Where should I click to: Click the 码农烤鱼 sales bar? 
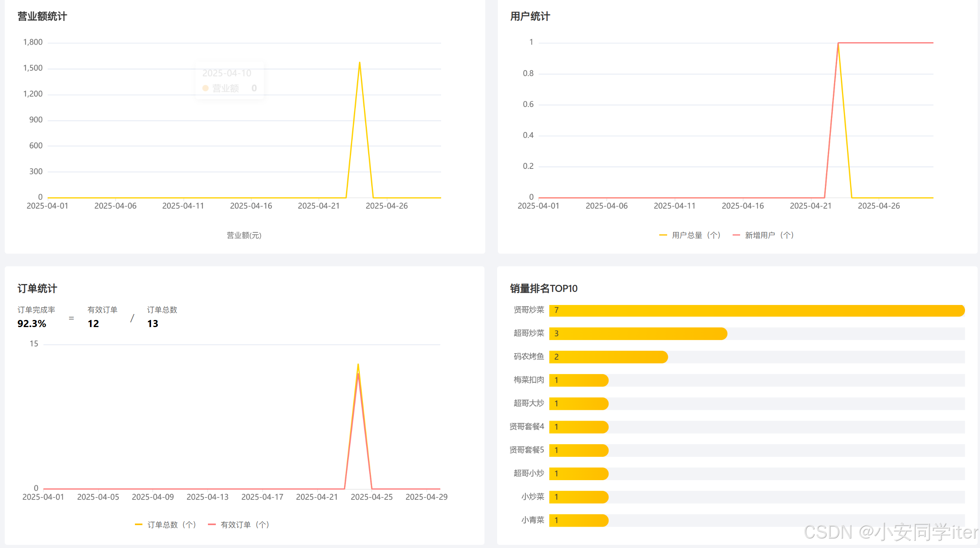point(608,357)
